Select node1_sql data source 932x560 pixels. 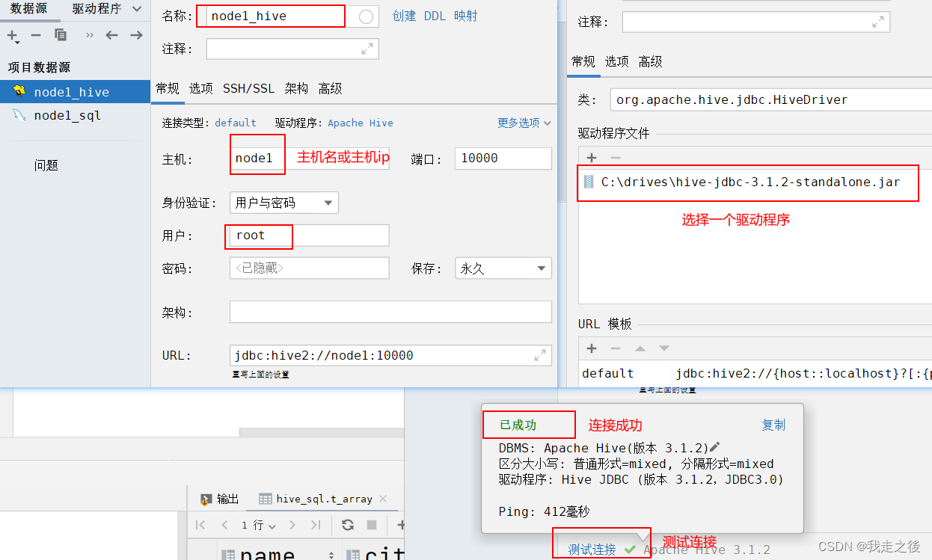pos(75,115)
